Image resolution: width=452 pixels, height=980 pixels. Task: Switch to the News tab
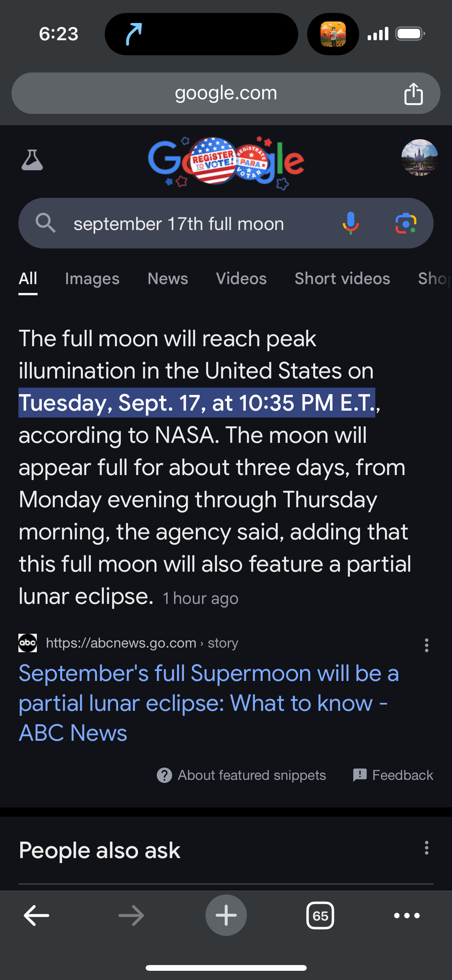168,279
